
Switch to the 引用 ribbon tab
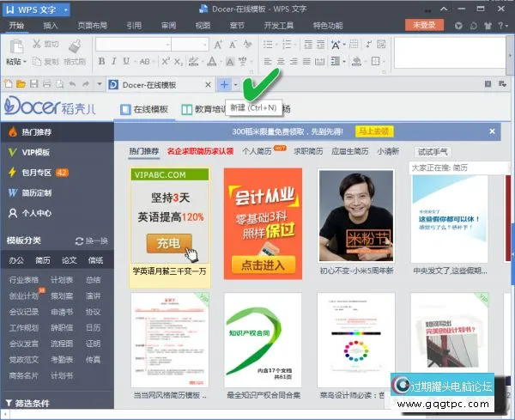point(134,26)
